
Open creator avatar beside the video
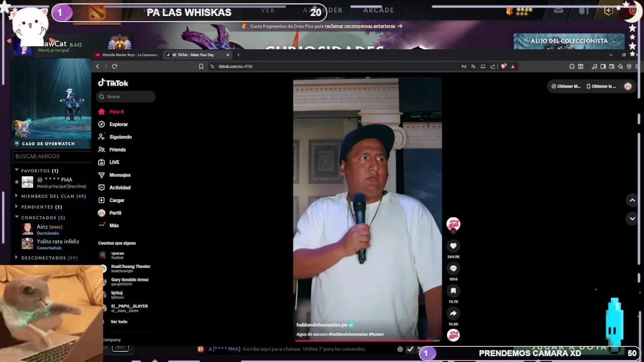pyautogui.click(x=453, y=224)
